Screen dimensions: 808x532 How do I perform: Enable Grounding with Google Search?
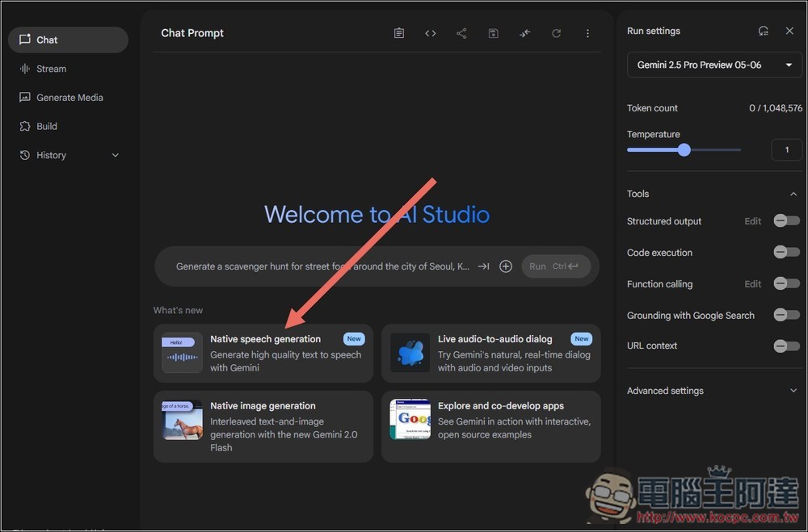786,315
